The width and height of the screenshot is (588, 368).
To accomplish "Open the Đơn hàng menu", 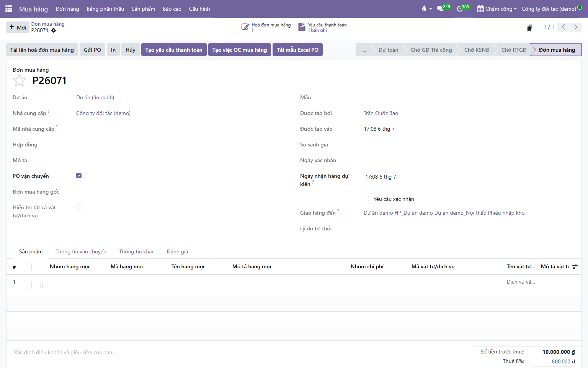I will point(67,9).
